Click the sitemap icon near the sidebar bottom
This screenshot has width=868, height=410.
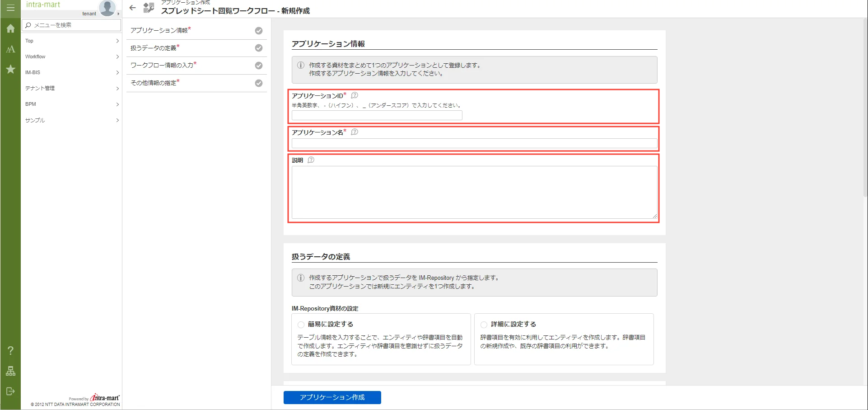[x=10, y=371]
